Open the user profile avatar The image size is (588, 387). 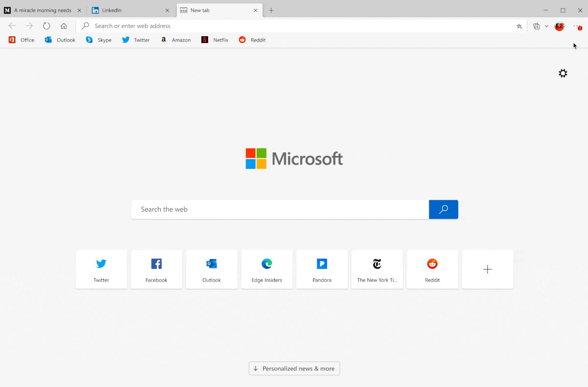coord(560,26)
